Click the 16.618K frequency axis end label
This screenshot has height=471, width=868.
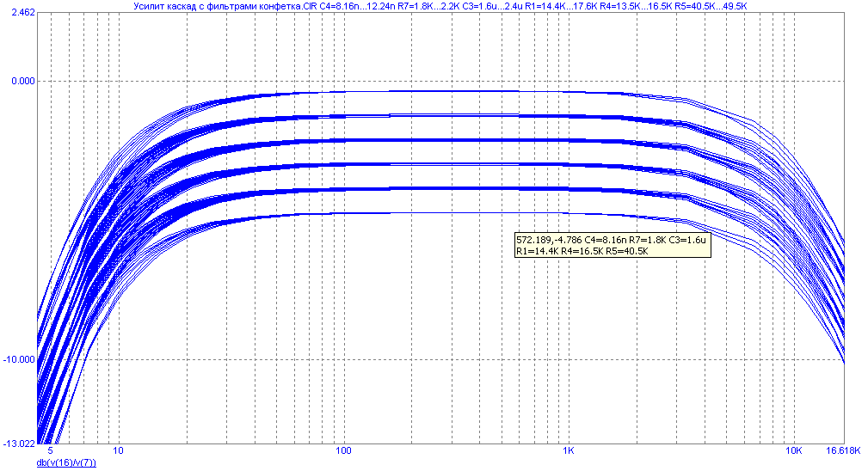pos(844,450)
